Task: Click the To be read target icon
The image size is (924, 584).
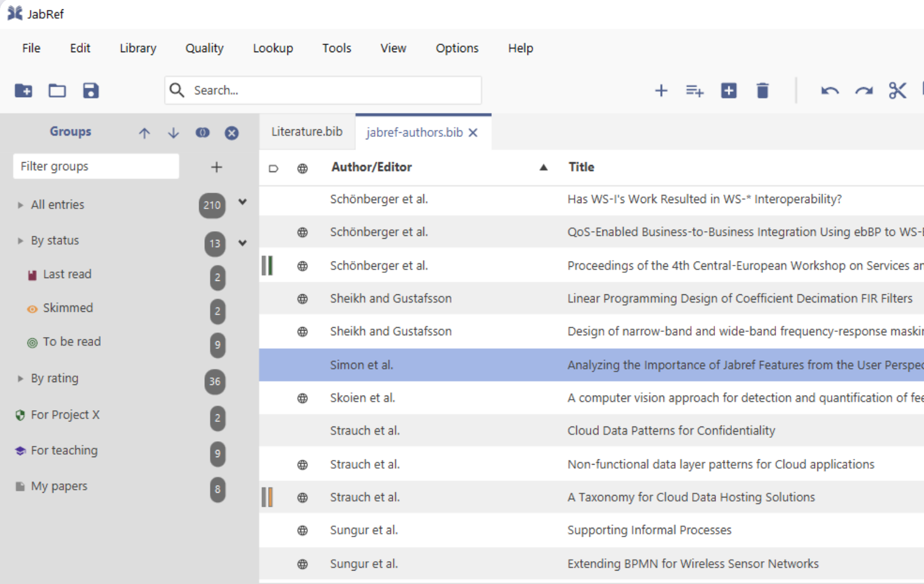Action: pos(32,342)
